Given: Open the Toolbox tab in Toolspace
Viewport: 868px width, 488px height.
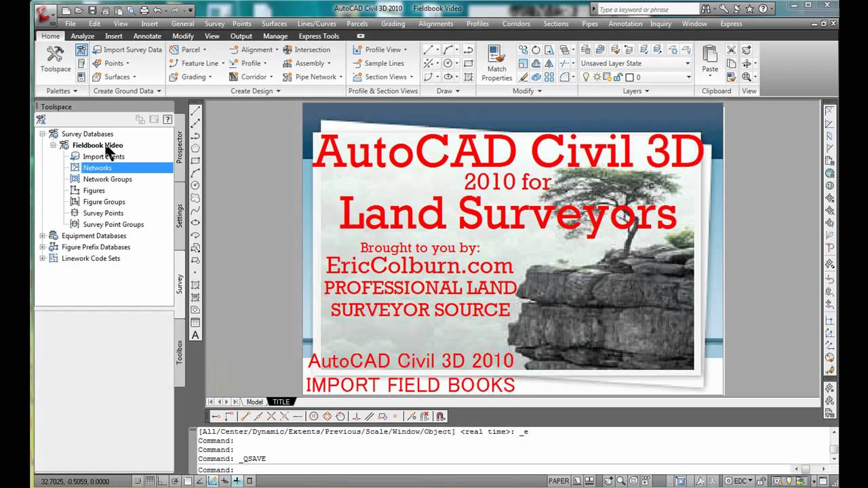Looking at the screenshot, I should (180, 352).
